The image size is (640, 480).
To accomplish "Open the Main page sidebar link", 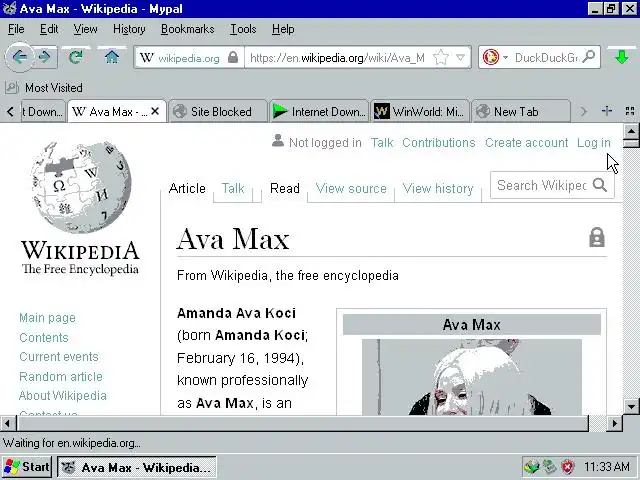I will coord(47,318).
